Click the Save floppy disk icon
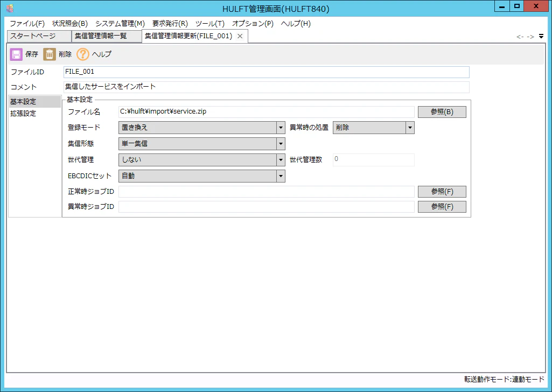The width and height of the screenshot is (552, 392). pos(16,54)
